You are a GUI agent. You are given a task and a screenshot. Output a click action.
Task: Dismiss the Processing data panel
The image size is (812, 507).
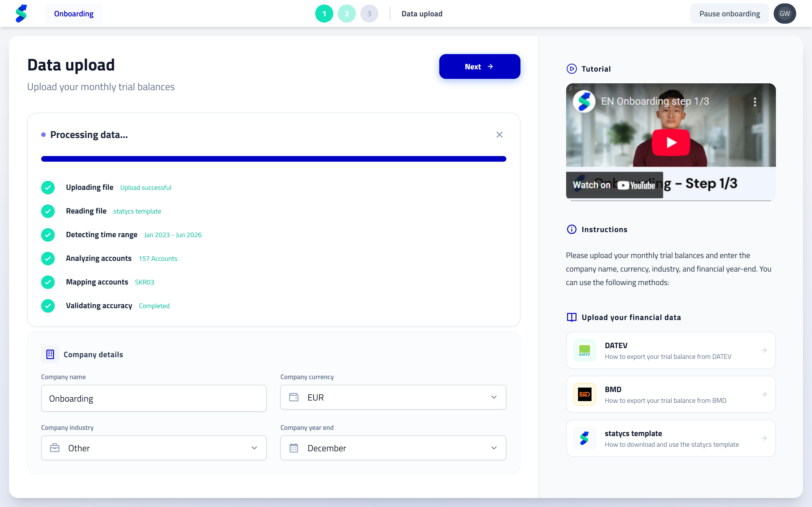[499, 135]
